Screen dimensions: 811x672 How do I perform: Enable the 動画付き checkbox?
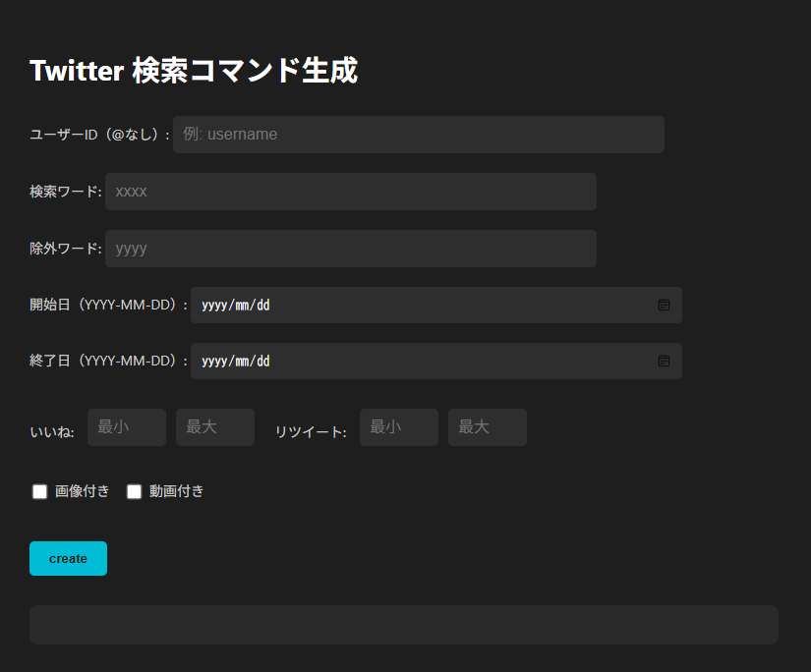[135, 491]
